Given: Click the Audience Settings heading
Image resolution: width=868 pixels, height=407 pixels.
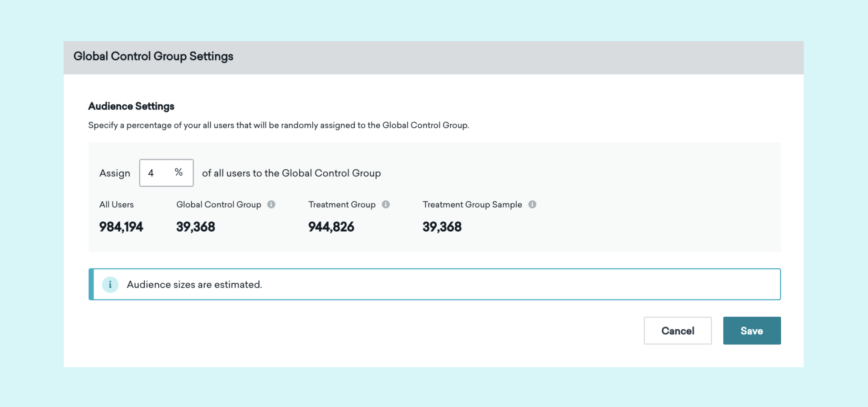Looking at the screenshot, I should pyautogui.click(x=131, y=106).
